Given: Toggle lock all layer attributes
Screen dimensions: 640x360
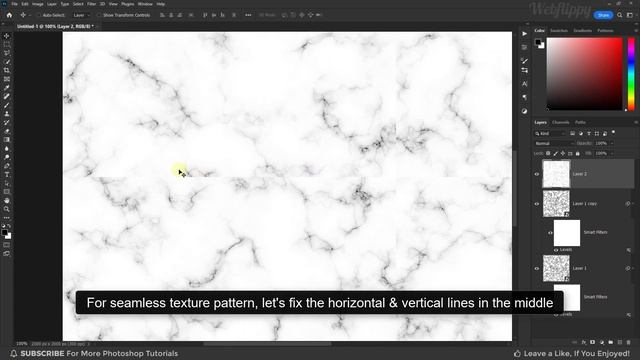Looking at the screenshot, I should (x=578, y=153).
